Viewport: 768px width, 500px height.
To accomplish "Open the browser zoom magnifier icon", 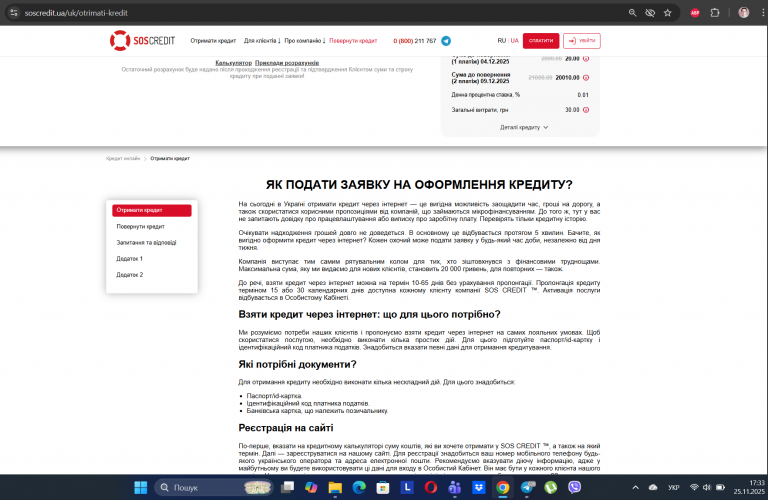I will pyautogui.click(x=632, y=13).
